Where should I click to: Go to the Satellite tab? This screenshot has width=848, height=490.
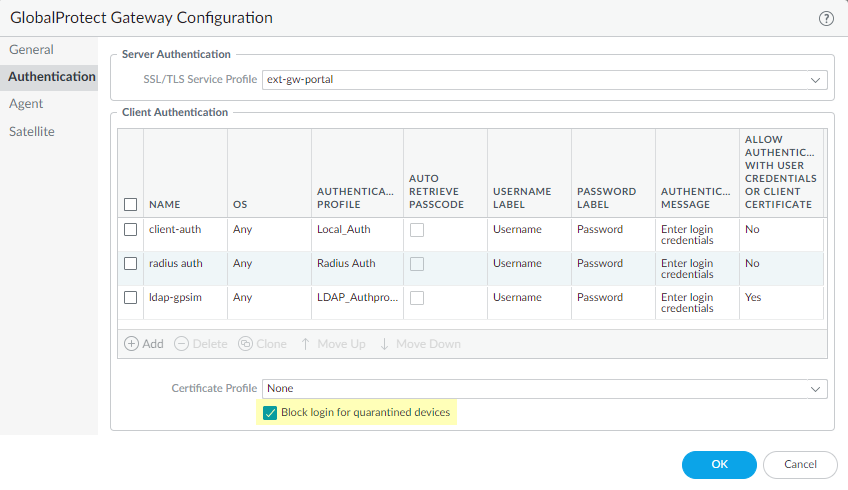(x=32, y=131)
